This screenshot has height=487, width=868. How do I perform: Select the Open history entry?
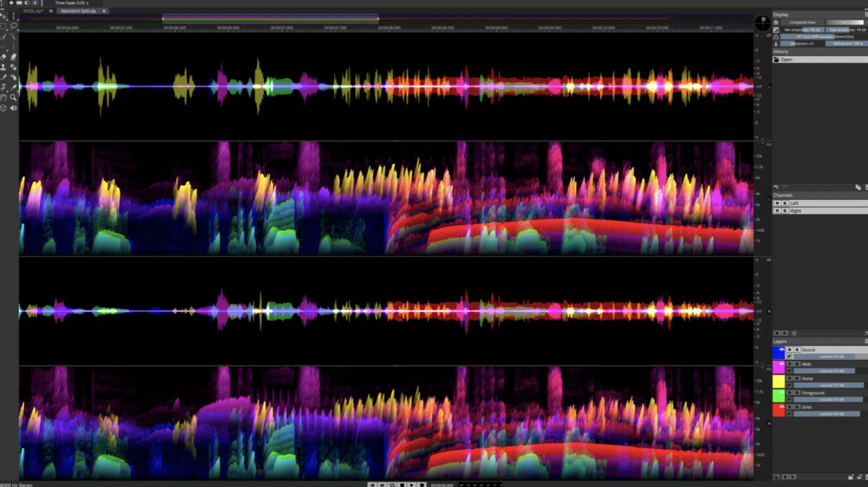[820, 59]
